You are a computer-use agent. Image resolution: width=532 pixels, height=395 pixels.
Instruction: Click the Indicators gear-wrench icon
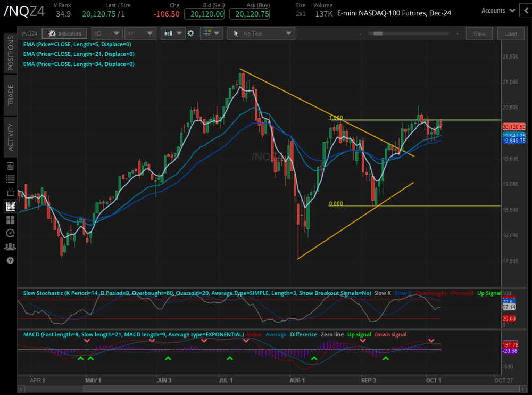[52, 34]
